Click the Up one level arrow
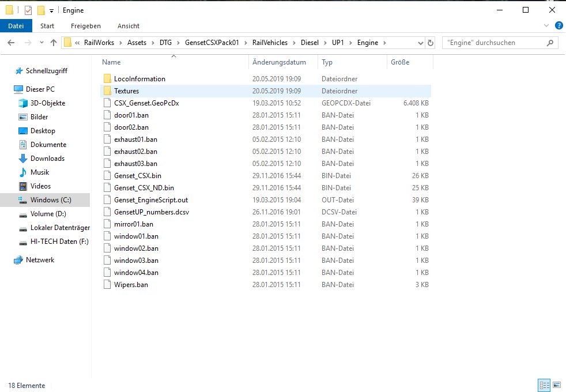 54,43
